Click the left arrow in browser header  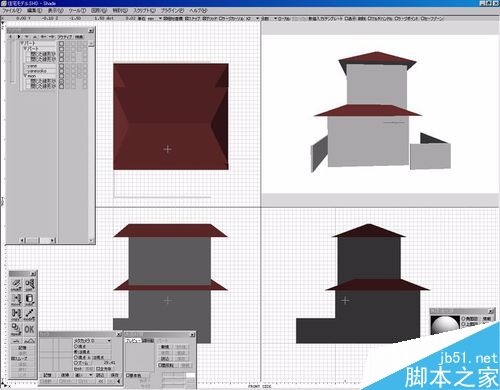(43, 37)
